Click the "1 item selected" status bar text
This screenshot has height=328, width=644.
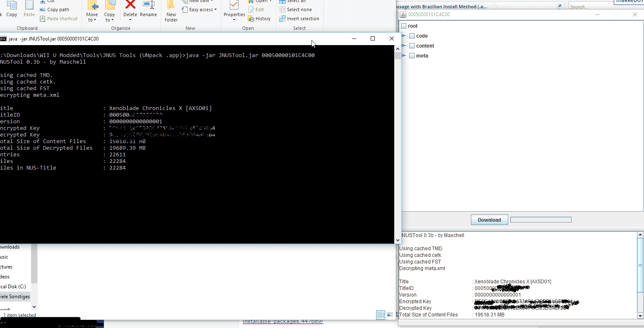(19, 315)
